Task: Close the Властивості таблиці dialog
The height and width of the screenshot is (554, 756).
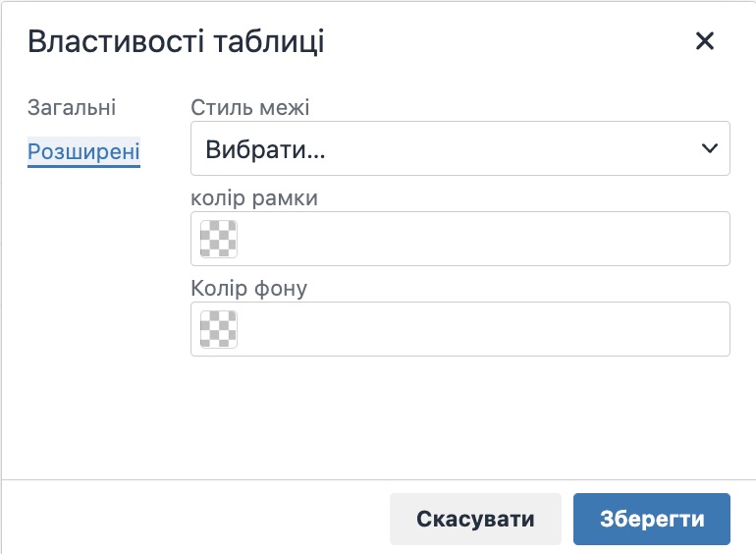Action: pos(704,41)
